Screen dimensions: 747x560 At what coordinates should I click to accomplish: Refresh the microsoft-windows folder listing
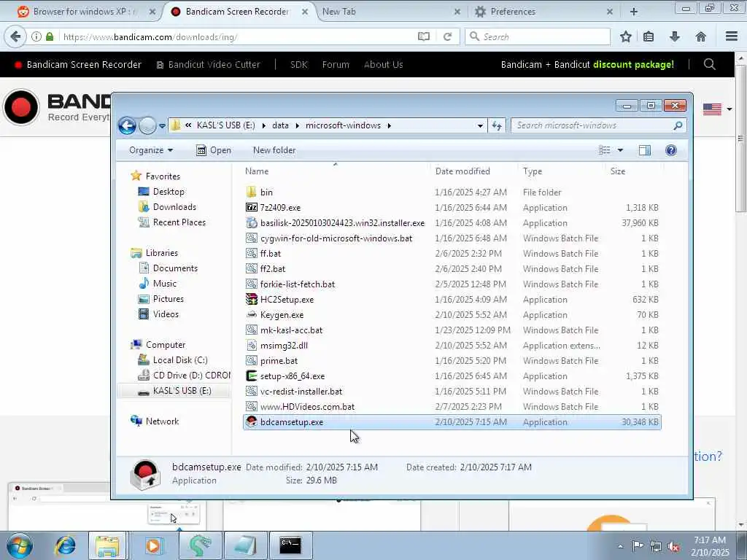496,125
